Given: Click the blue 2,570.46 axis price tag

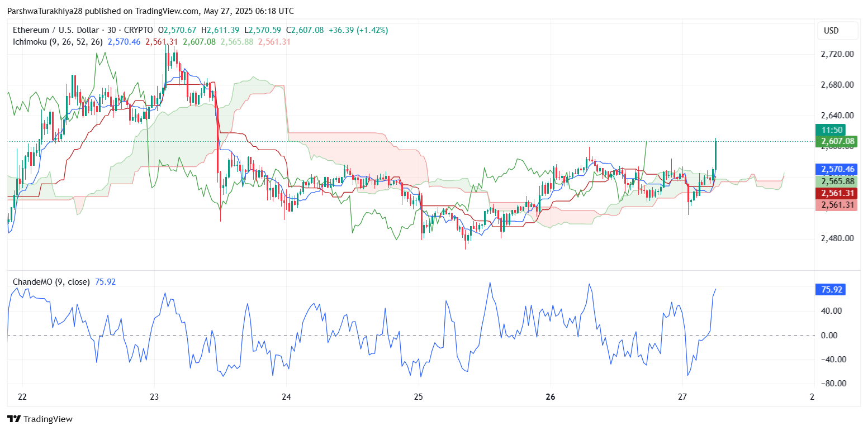Looking at the screenshot, I should pos(830,169).
